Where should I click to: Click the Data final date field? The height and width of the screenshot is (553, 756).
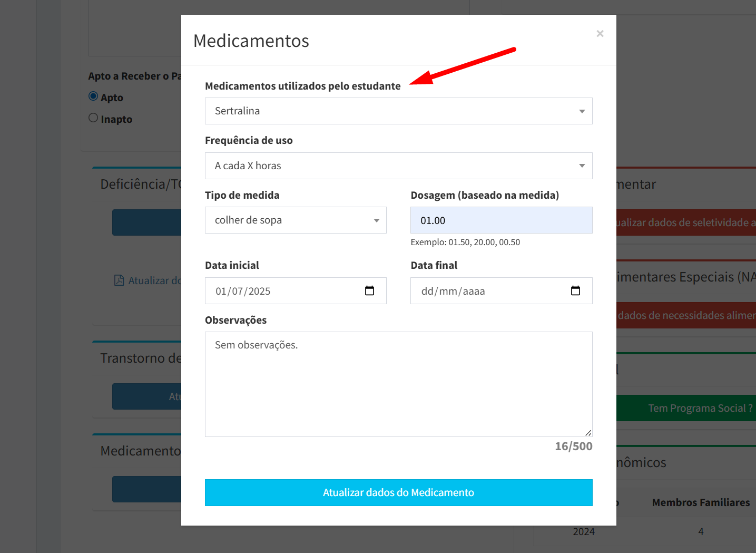click(x=502, y=291)
